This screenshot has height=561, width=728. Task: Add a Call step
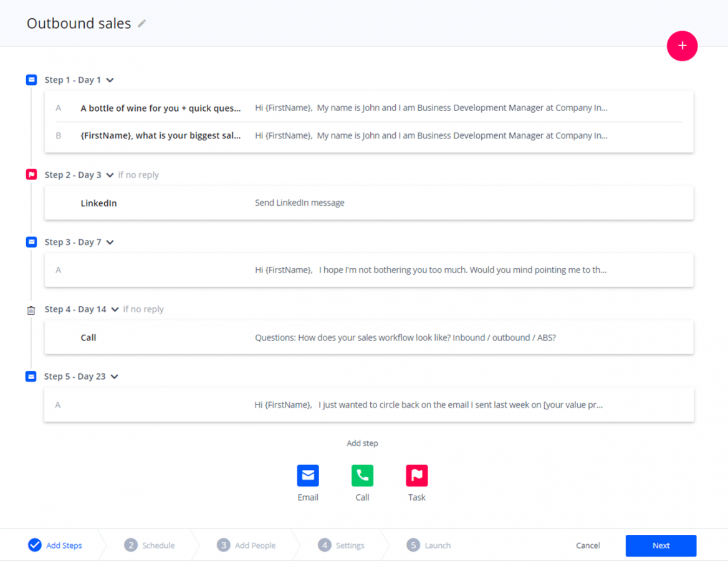pyautogui.click(x=362, y=483)
